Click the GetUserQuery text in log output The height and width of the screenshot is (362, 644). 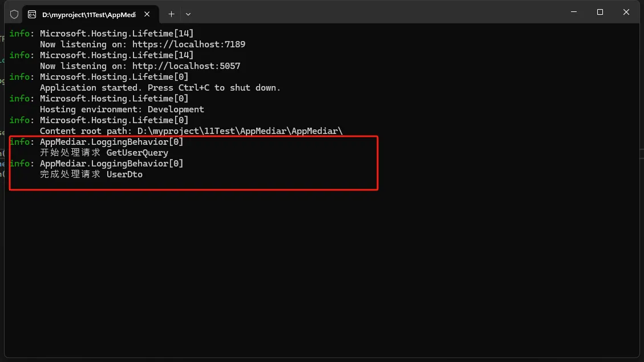coord(137,153)
